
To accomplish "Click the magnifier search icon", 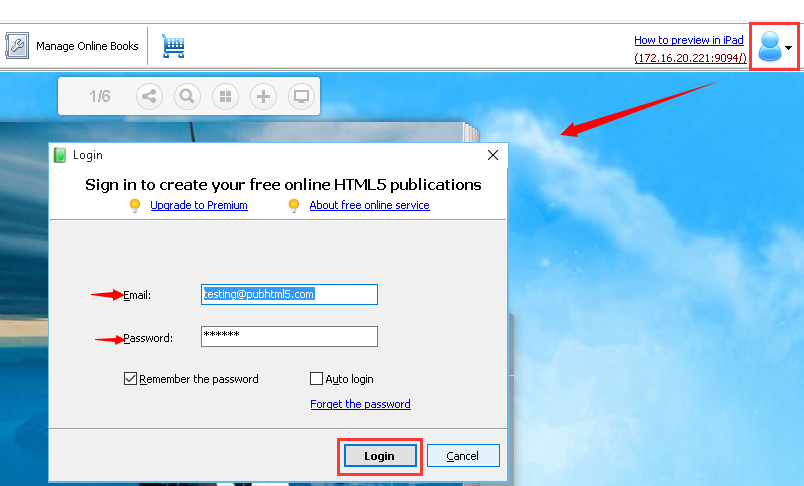I will point(187,96).
